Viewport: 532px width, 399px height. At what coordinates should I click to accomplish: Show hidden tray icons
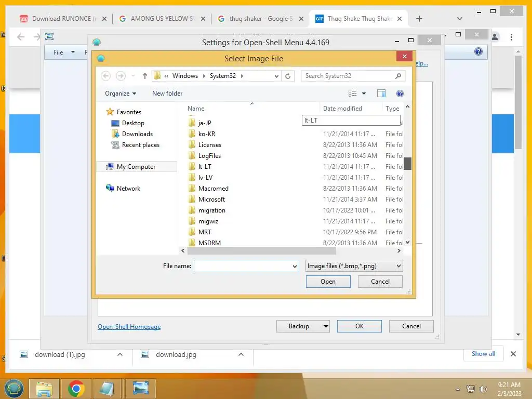point(458,389)
